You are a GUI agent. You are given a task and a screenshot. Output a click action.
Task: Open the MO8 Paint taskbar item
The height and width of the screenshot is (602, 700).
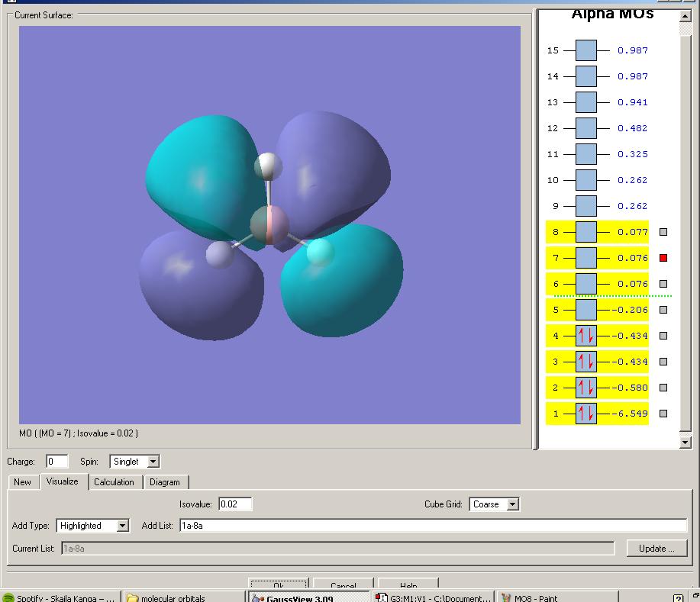[x=556, y=597]
